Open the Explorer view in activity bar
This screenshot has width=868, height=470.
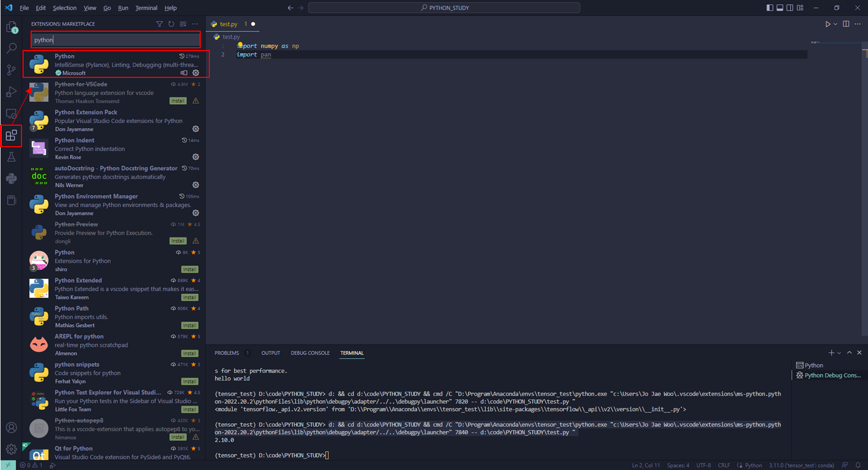11,27
